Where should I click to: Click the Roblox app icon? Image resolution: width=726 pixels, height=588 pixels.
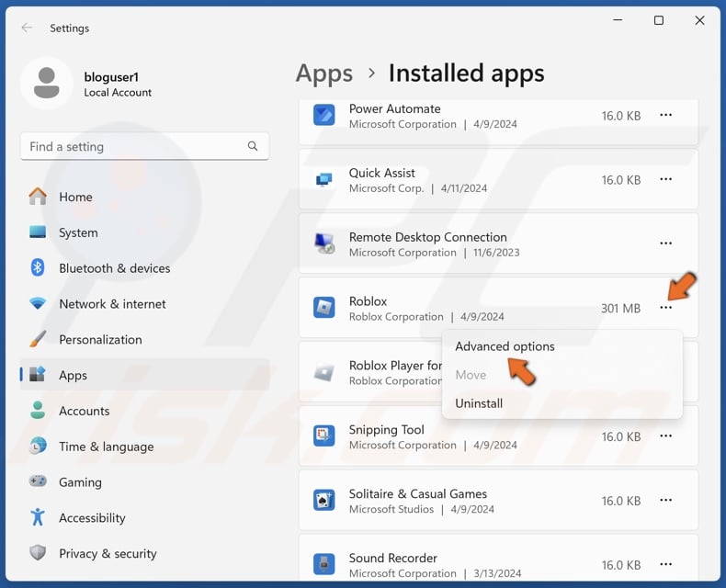pyautogui.click(x=323, y=309)
